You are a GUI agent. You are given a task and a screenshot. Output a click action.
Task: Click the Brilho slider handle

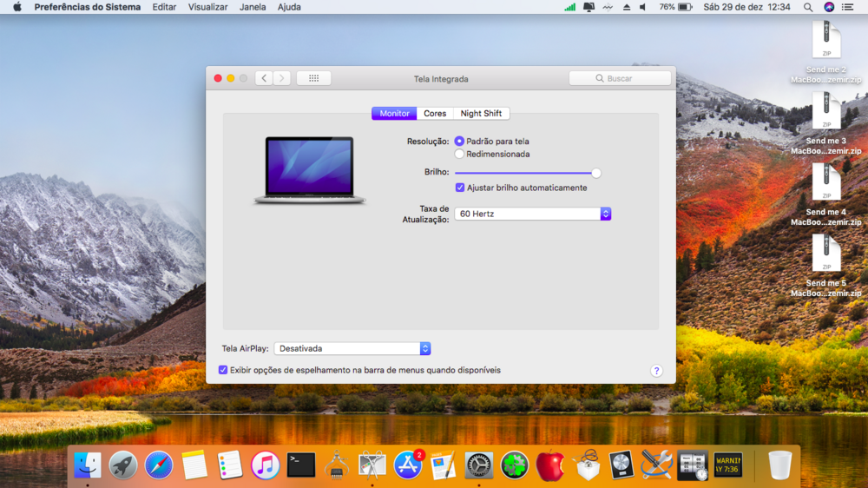(x=596, y=173)
